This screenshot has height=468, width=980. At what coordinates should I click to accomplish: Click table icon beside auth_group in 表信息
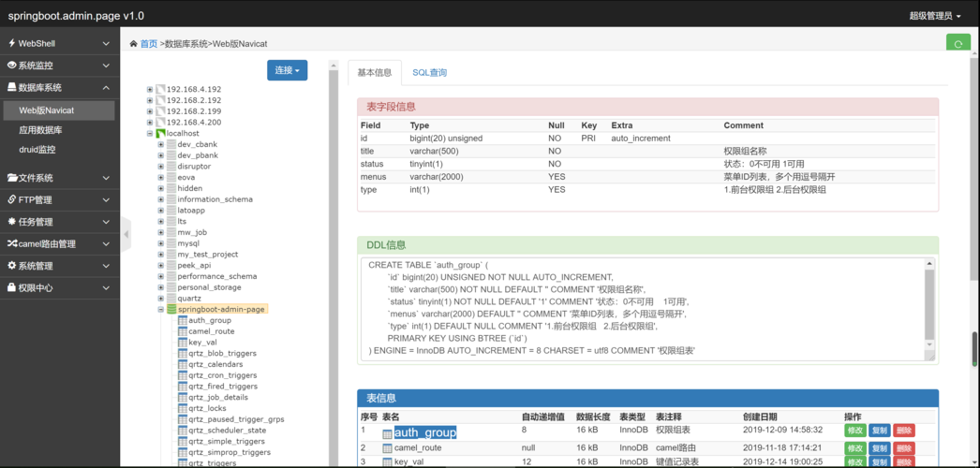pyautogui.click(x=388, y=433)
